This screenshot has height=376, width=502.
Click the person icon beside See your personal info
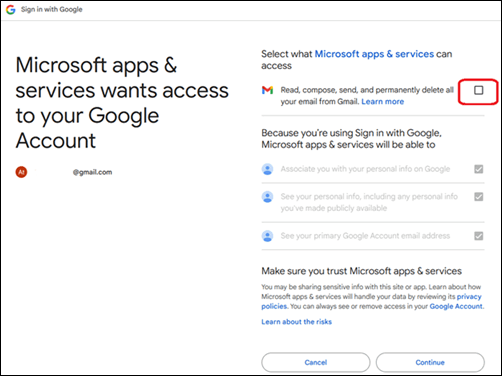tap(267, 197)
